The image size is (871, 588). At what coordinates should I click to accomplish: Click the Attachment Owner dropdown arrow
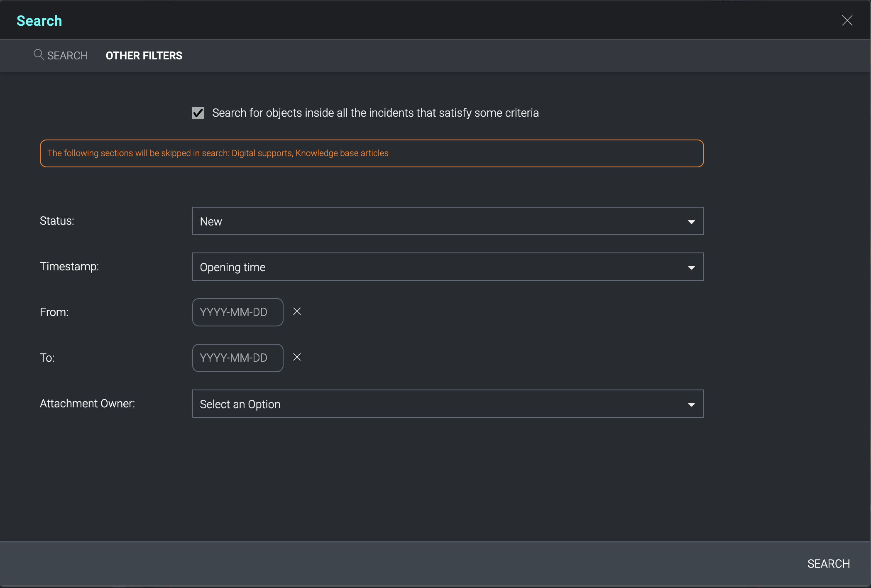pos(691,404)
